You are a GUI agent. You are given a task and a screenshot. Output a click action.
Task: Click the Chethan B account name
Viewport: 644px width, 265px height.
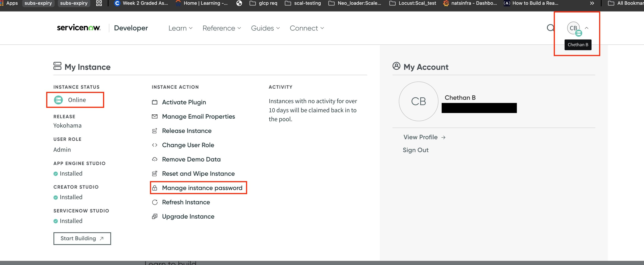(x=460, y=98)
